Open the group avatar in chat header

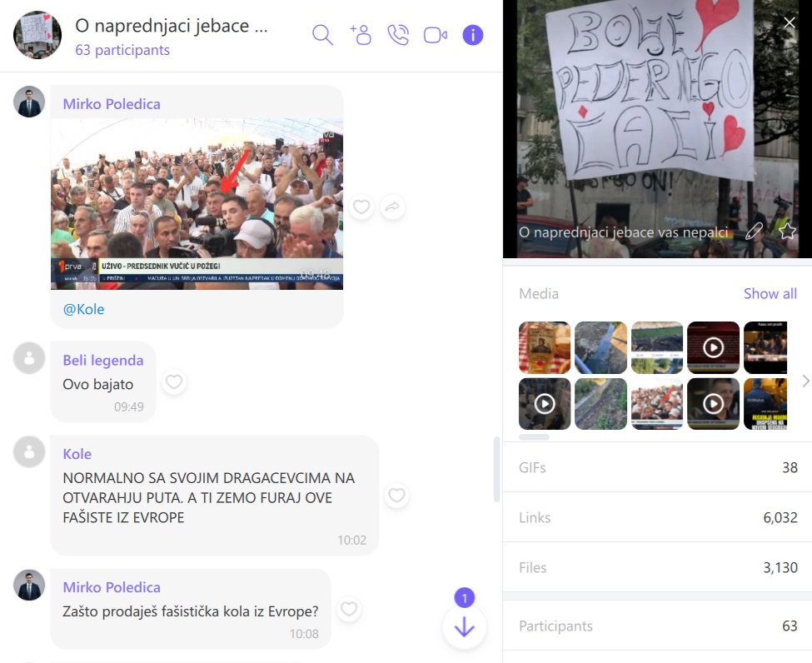[37, 35]
